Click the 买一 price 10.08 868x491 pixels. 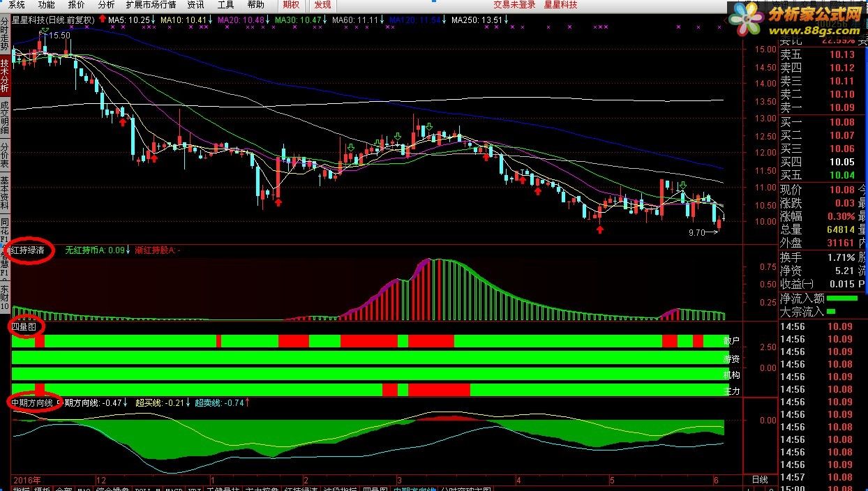841,122
